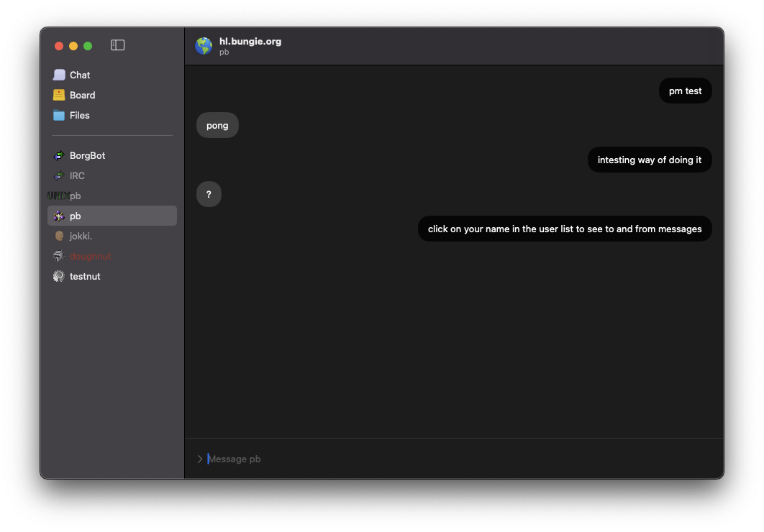Click the Message pb input field
The image size is (764, 532).
(460, 459)
